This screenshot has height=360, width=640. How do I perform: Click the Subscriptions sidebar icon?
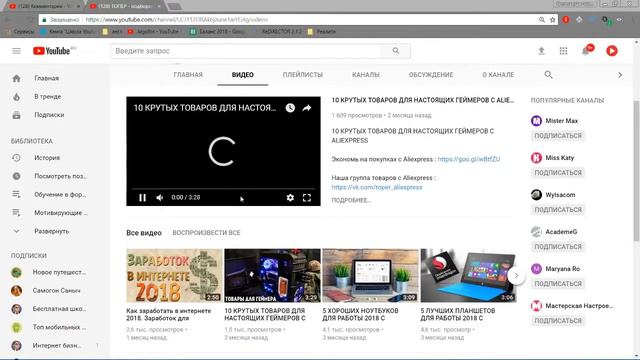click(16, 115)
